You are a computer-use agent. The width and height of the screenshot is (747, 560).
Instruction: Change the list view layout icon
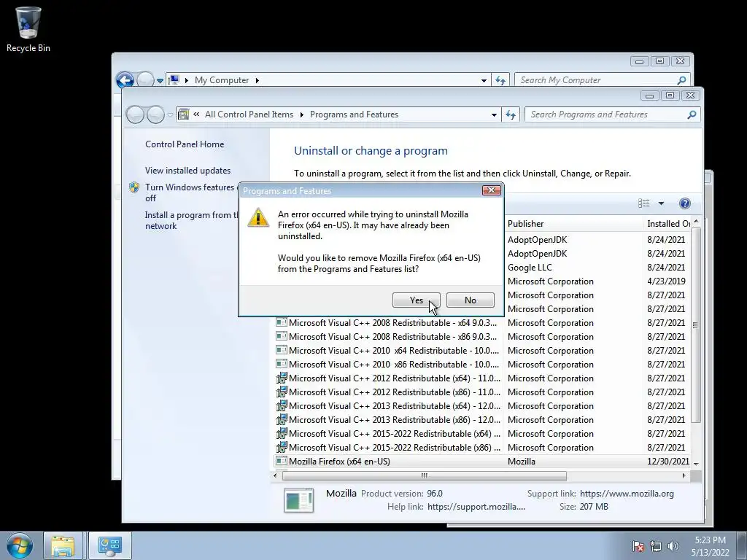coord(643,203)
